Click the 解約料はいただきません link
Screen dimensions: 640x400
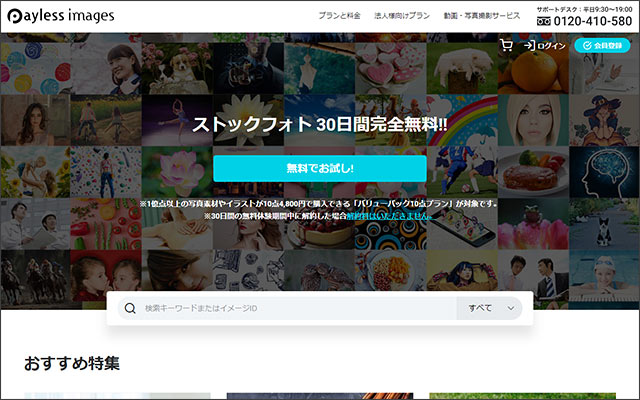(393, 215)
